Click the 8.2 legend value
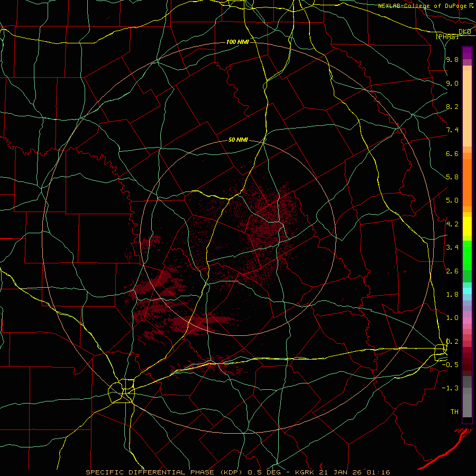Viewport: 476px width, 476px height. pos(452,107)
